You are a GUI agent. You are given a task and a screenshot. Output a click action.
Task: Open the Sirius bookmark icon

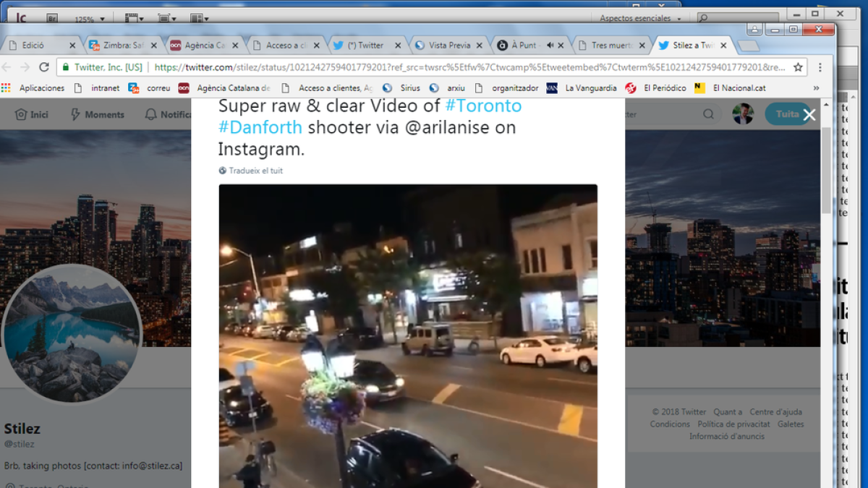387,88
